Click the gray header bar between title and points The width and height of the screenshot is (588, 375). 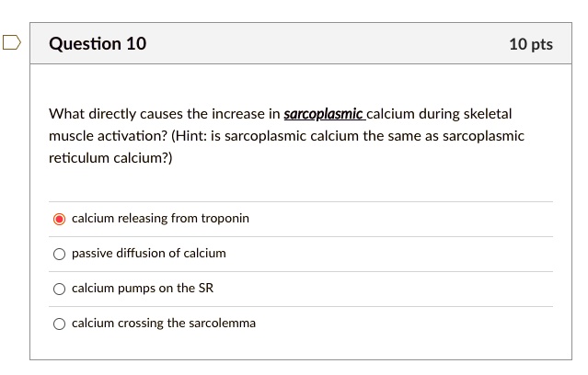(322, 44)
